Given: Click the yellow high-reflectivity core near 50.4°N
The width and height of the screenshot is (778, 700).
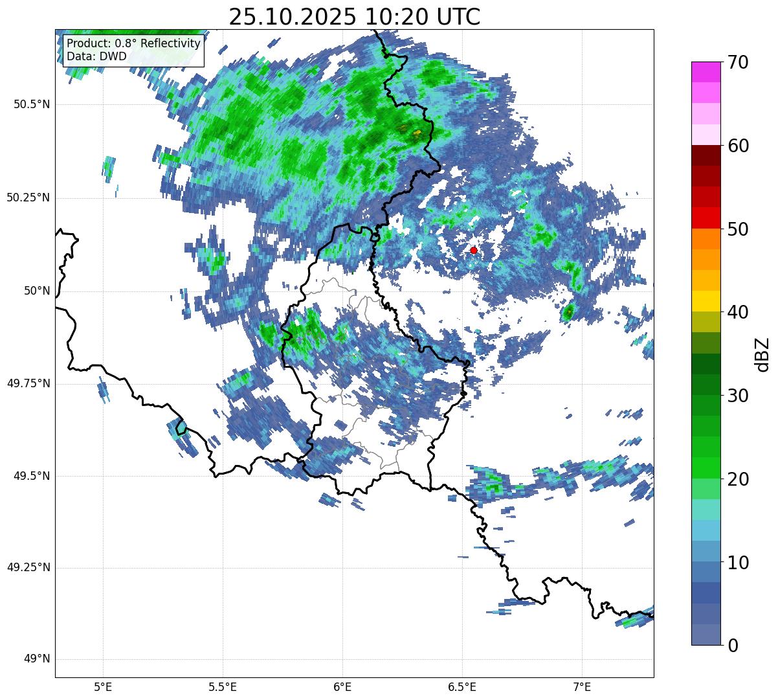Looking at the screenshot, I should click(x=417, y=133).
